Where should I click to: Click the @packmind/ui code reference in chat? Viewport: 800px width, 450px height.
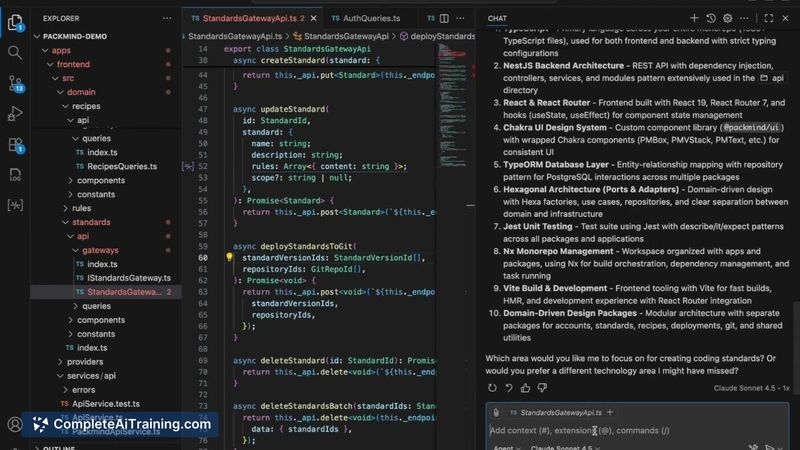coord(751,128)
